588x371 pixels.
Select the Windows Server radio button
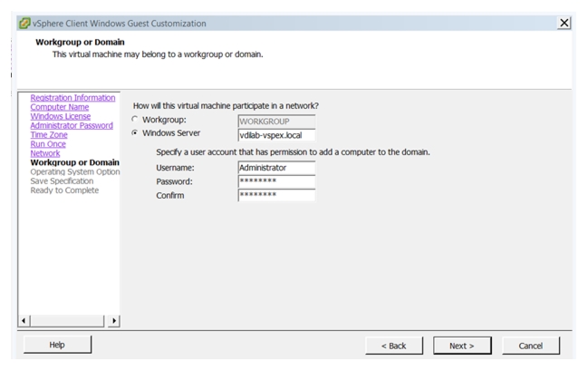(135, 132)
